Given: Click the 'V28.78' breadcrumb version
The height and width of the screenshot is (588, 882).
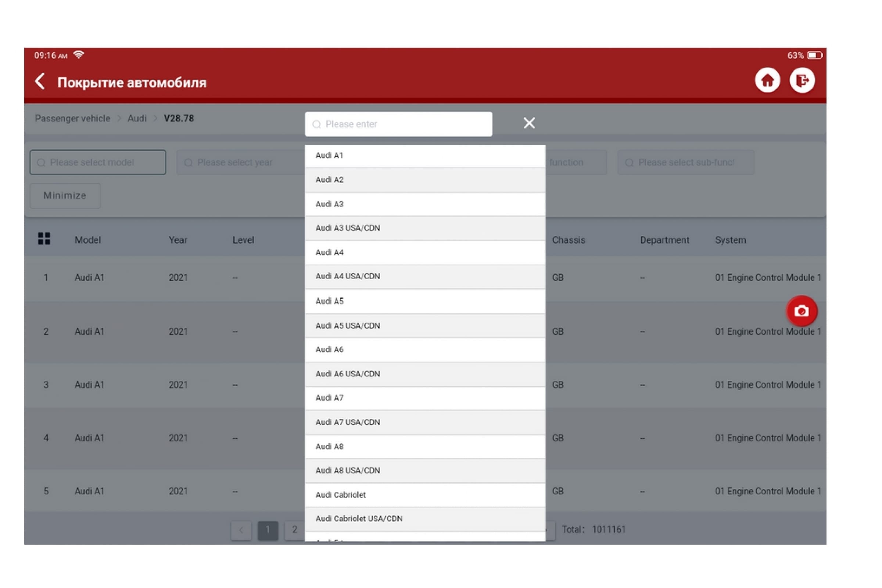Looking at the screenshot, I should tap(179, 118).
